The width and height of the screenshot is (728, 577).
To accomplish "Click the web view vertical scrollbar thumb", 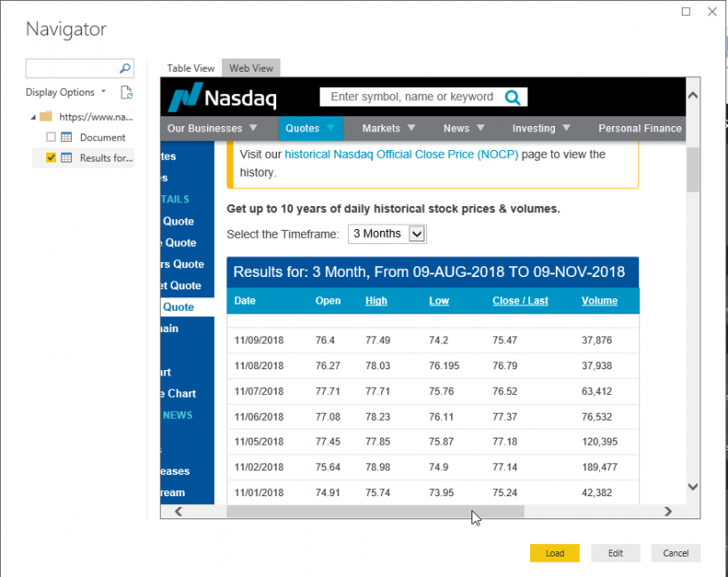I will [692, 170].
